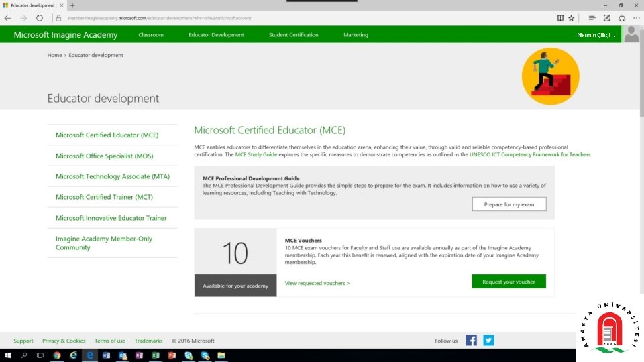Switch to Word on taskbar
Viewport: 644px width, 362px height.
pyautogui.click(x=106, y=355)
